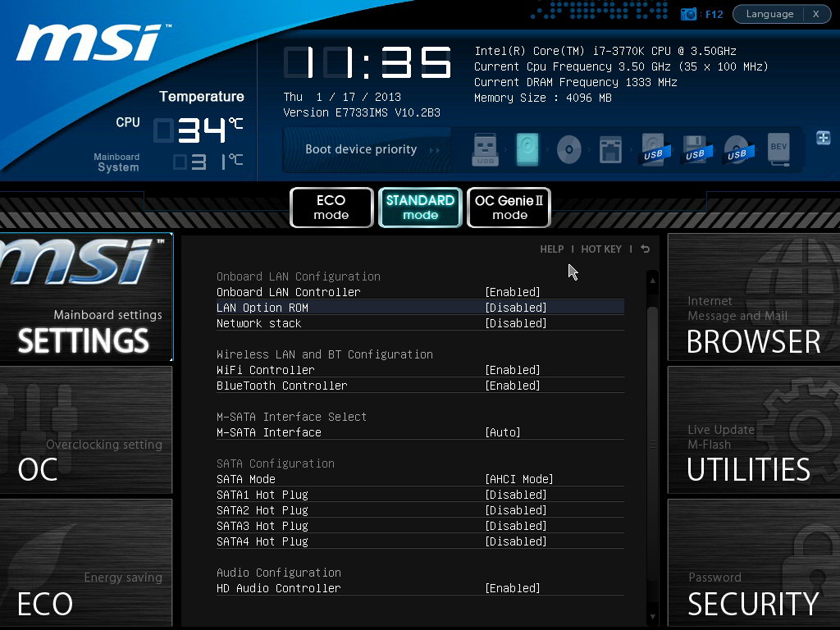The image size is (840, 630).
Task: Select the Network stack row label
Action: click(x=258, y=323)
